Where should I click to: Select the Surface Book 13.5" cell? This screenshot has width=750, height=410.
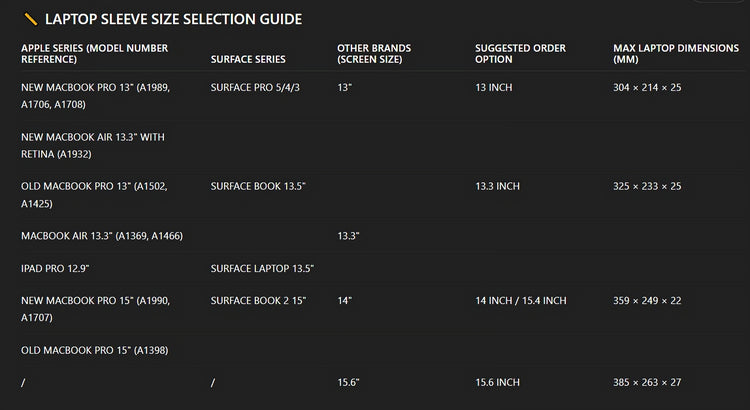258,186
